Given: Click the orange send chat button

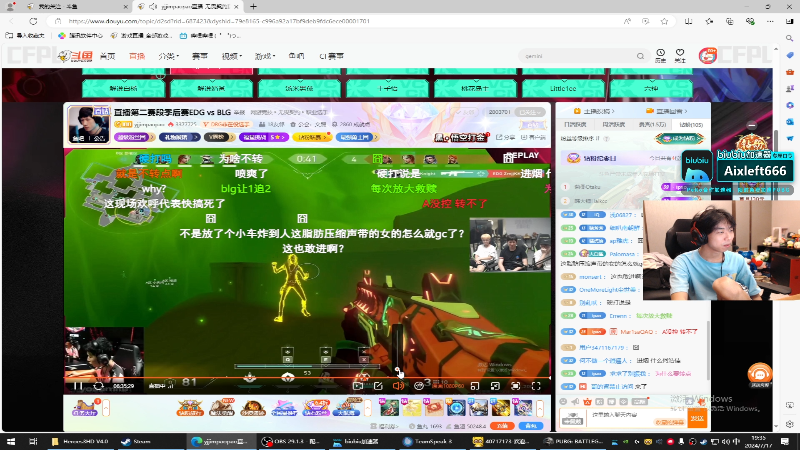Looking at the screenshot, I should tap(697, 418).
